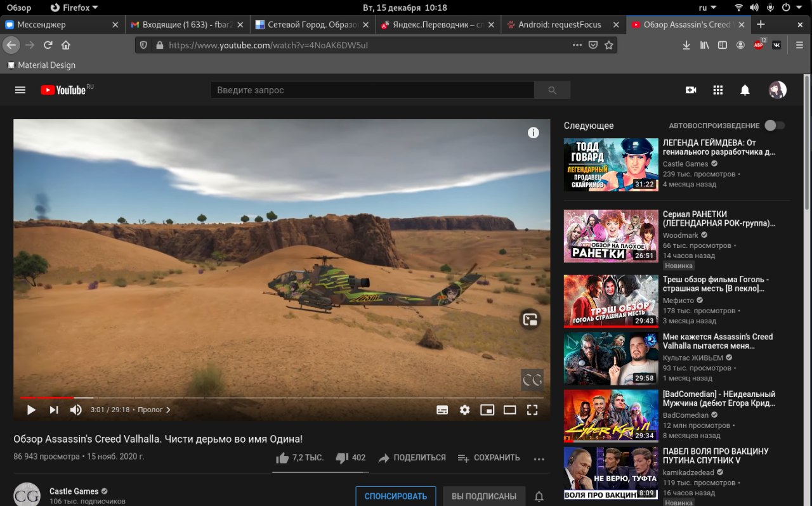
Task: Save the page to Pocket
Action: tap(593, 45)
